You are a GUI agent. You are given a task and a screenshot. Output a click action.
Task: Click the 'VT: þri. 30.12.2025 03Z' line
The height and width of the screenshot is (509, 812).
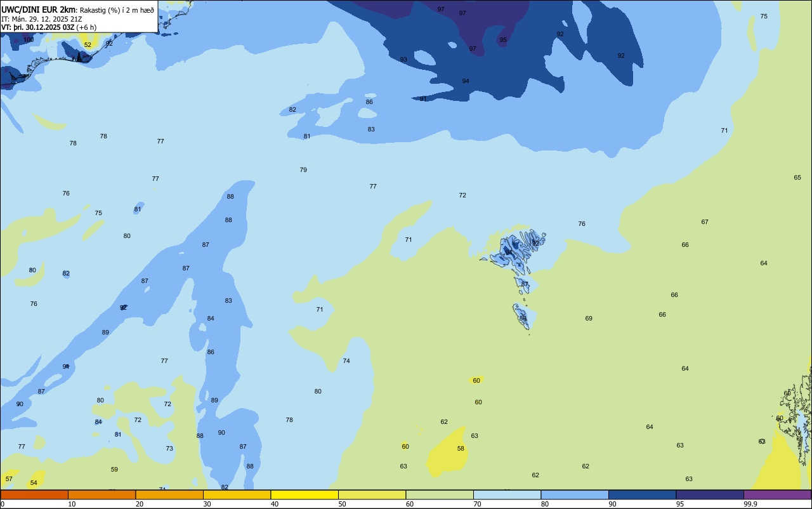coord(37,27)
